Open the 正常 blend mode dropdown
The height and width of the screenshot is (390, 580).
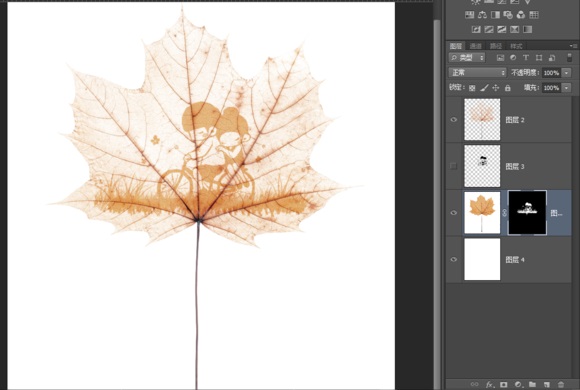point(477,73)
